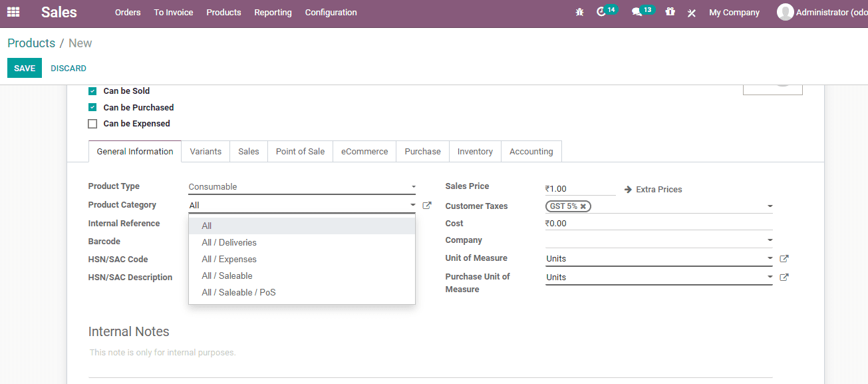This screenshot has width=868, height=384.
Task: Click the gift announcements icon
Action: point(670,11)
